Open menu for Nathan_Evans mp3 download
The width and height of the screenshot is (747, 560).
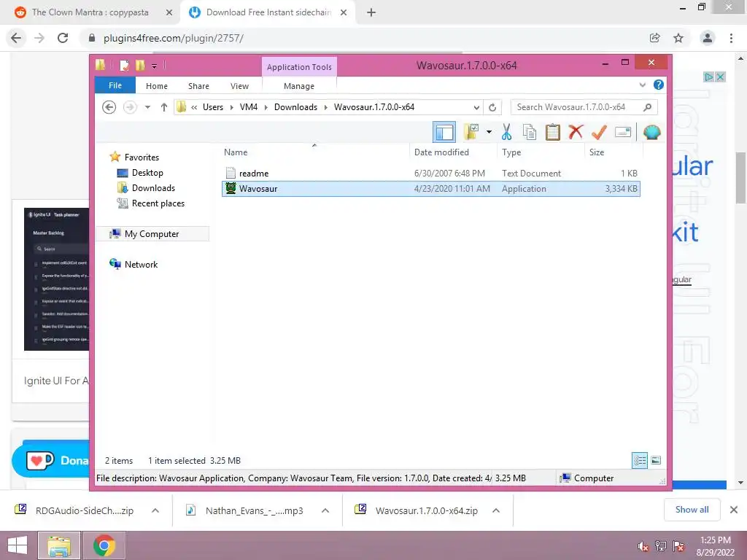click(325, 510)
